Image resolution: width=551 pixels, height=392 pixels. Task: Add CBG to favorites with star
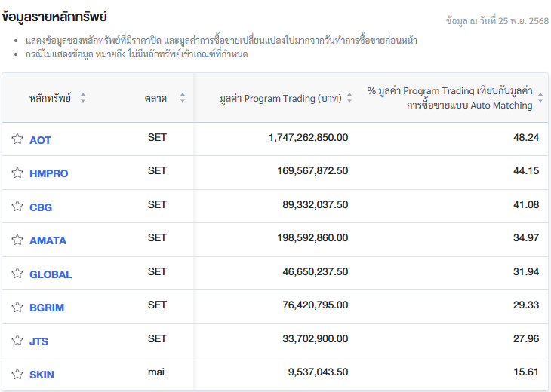point(17,207)
